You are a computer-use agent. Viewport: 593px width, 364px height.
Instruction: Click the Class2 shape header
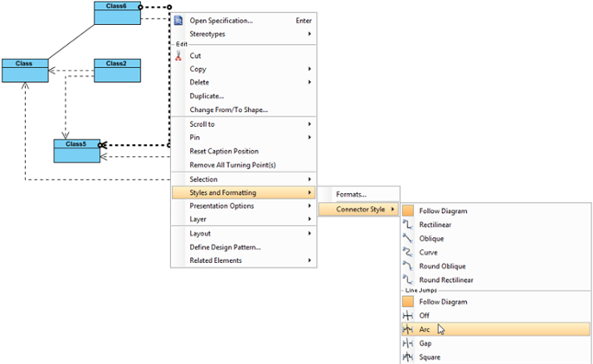pos(118,63)
